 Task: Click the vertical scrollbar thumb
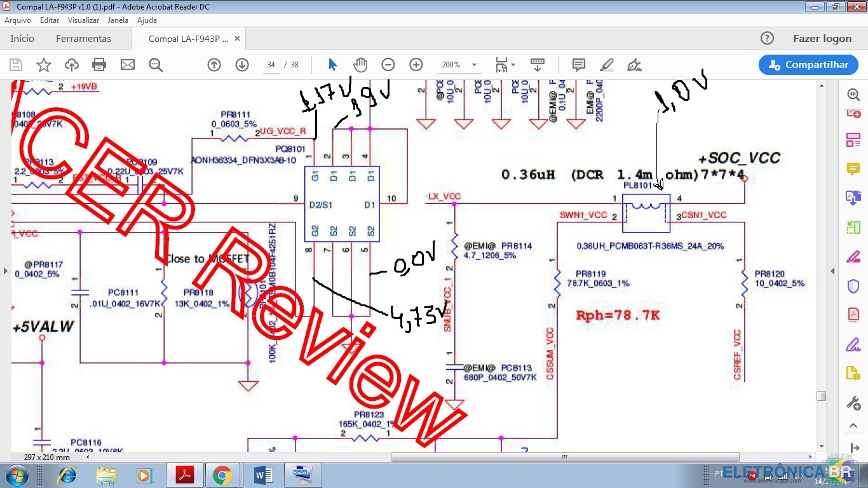pyautogui.click(x=821, y=396)
